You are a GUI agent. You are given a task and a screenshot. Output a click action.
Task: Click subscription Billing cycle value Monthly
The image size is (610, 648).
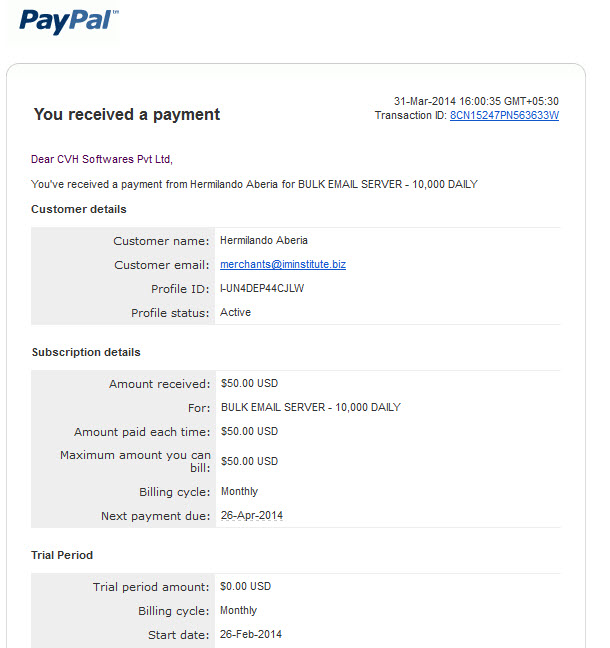point(239,491)
